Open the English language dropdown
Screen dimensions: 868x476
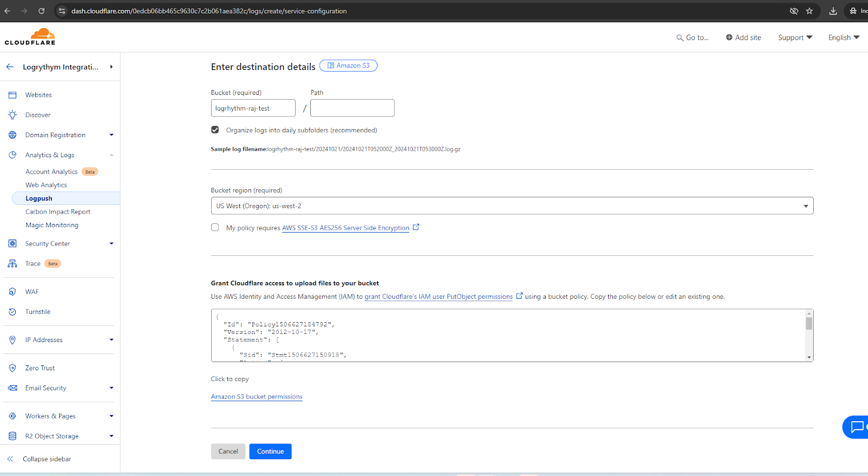(843, 37)
